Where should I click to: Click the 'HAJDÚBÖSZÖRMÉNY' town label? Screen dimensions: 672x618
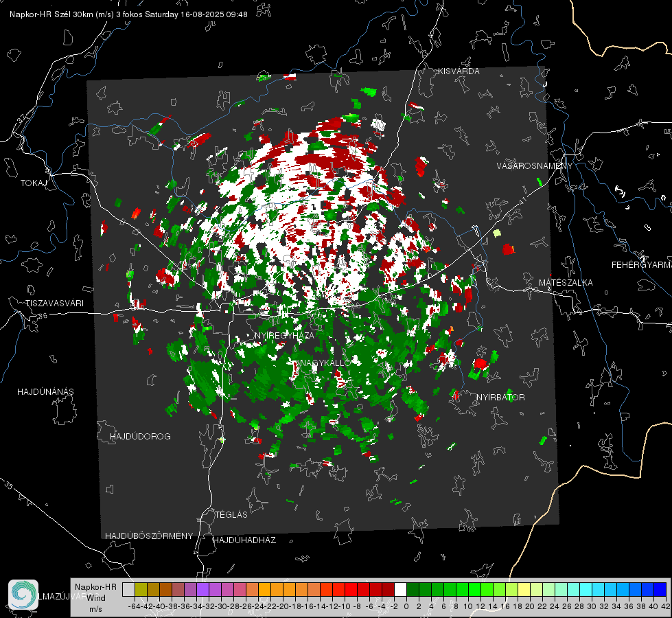[x=149, y=536]
